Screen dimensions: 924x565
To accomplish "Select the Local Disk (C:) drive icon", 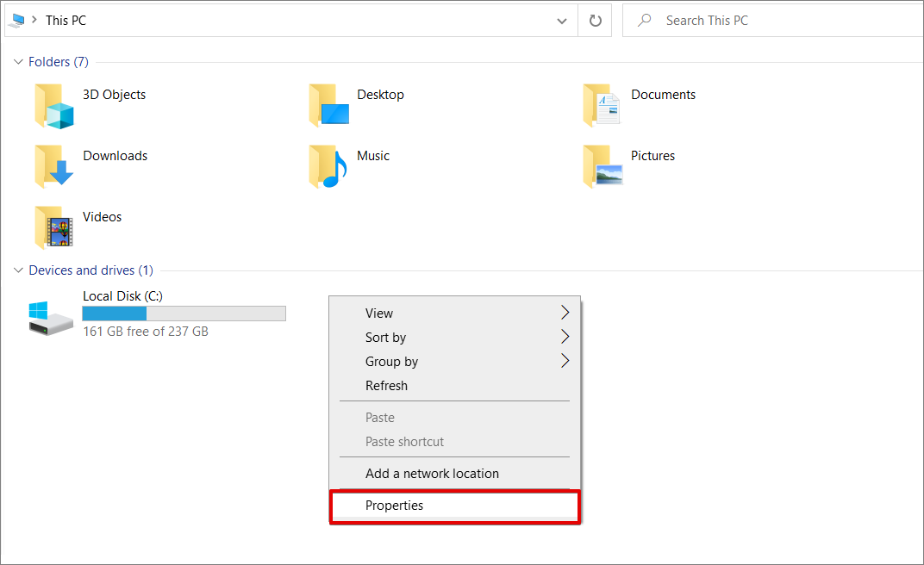I will 51,318.
